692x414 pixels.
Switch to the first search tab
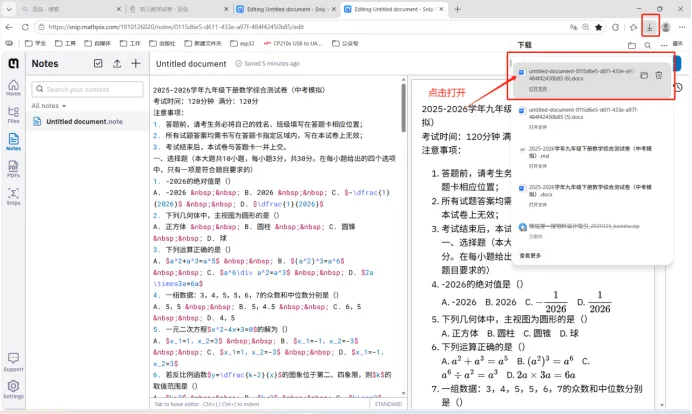[71, 9]
